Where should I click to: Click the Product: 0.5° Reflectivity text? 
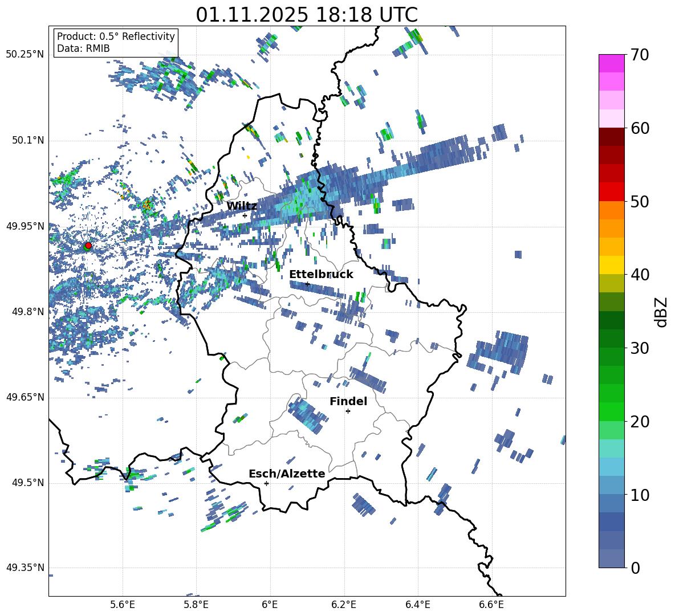116,36
